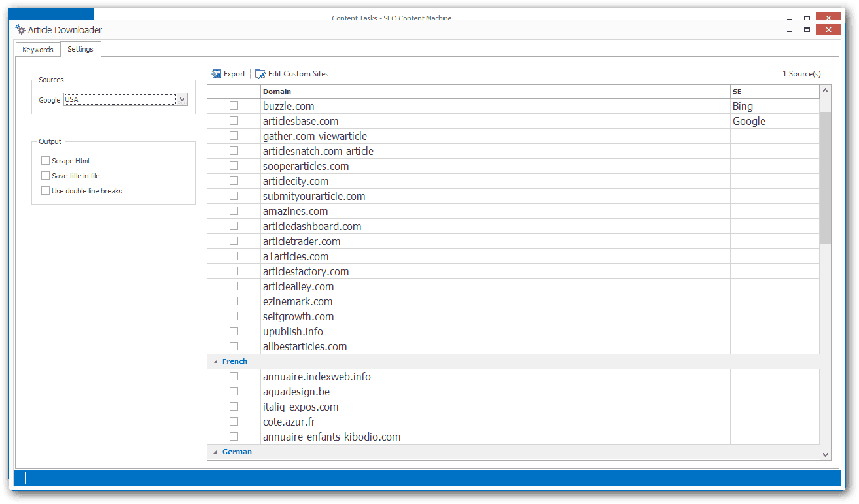Check the articletrader.com checkbox
Screen dimensions: 859x504
(x=234, y=241)
